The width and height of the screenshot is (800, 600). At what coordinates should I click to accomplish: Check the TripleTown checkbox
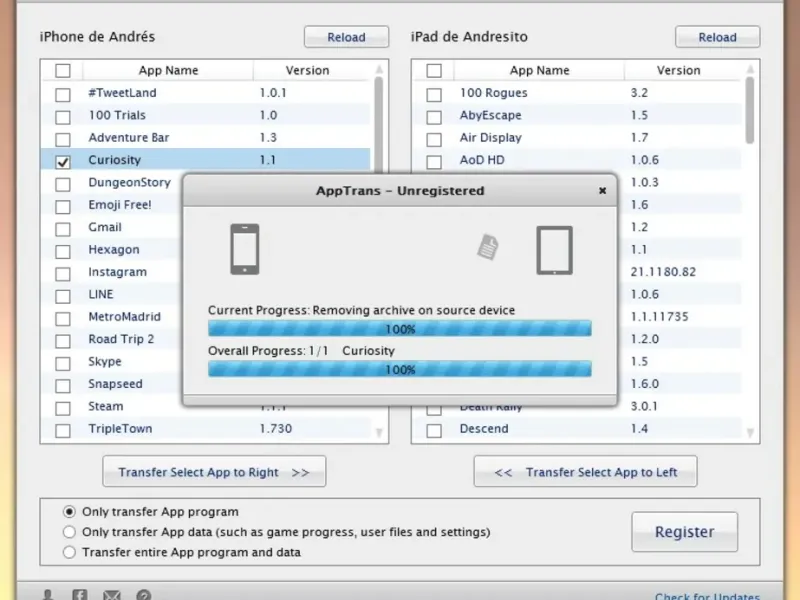(63, 431)
